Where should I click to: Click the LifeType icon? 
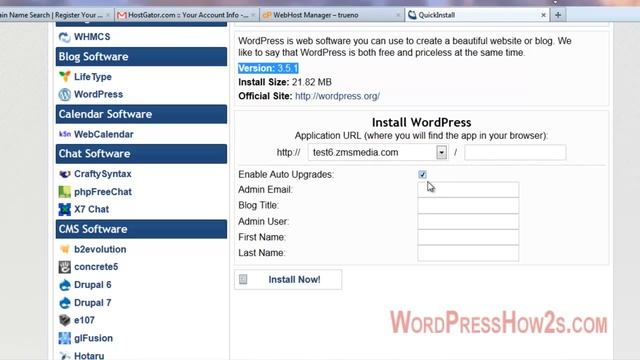(64, 76)
